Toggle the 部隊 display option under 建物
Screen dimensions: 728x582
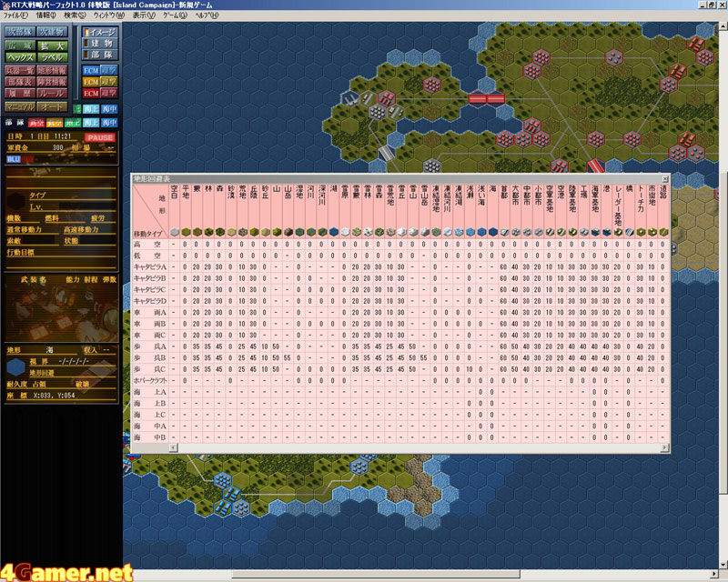coord(100,55)
